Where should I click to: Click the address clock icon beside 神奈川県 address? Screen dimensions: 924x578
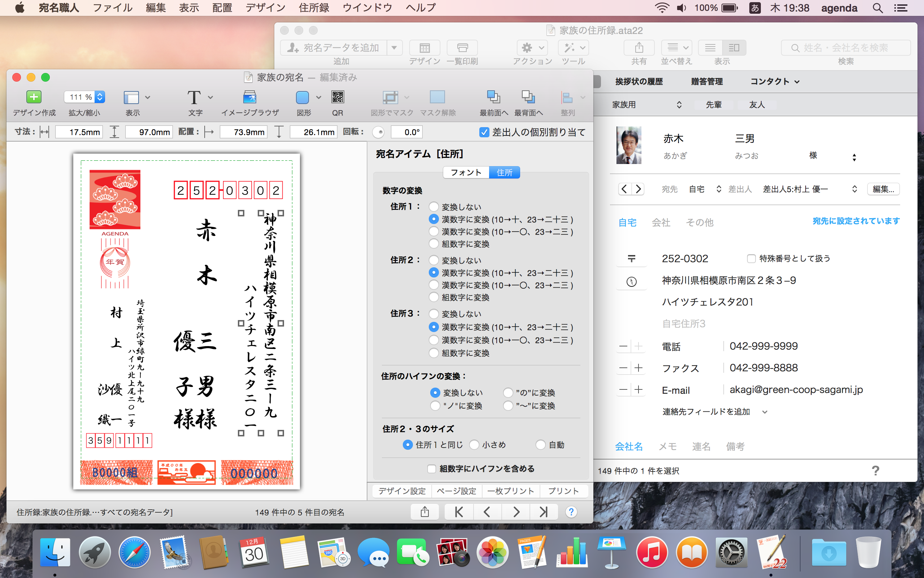point(632,282)
